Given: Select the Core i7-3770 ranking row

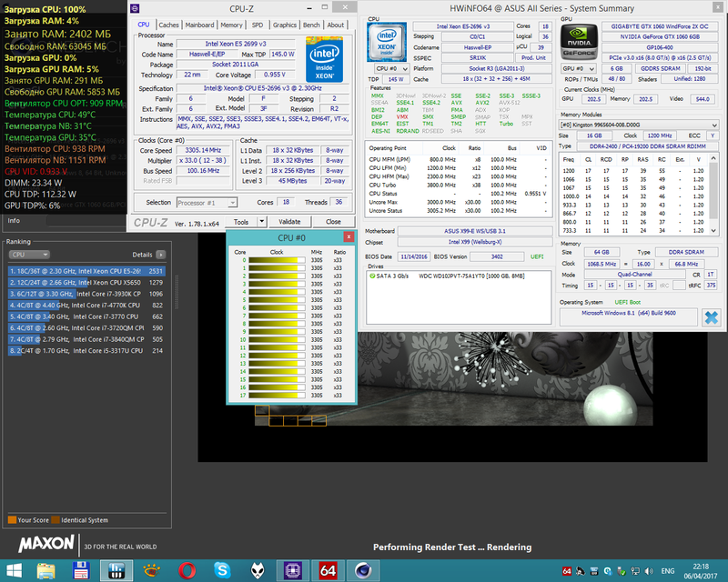Looking at the screenshot, I should [86, 316].
